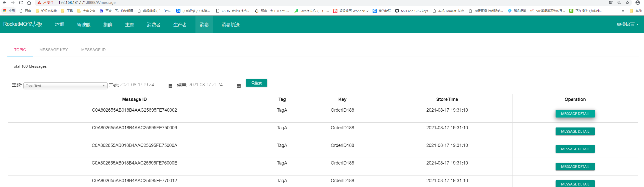Screen dimensions: 644x187
Task: Click the address bar URL
Action: tap(87, 3)
